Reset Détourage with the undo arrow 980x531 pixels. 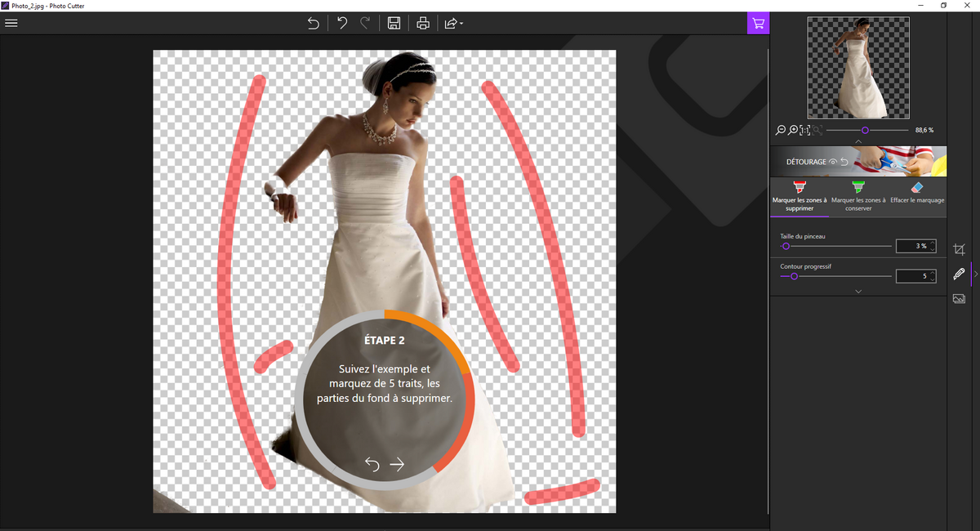coord(844,162)
